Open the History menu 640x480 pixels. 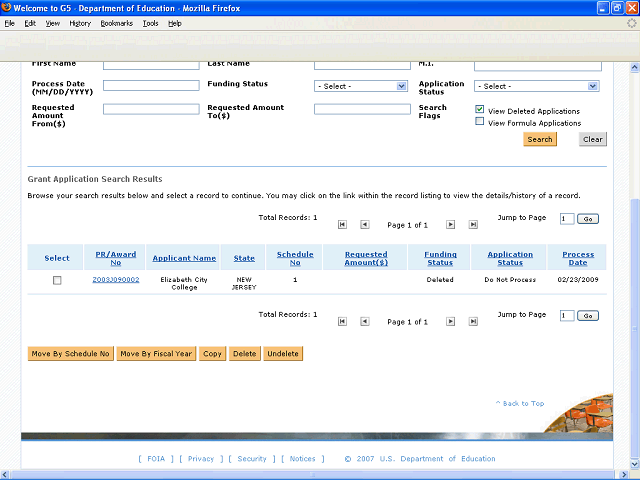[x=80, y=23]
